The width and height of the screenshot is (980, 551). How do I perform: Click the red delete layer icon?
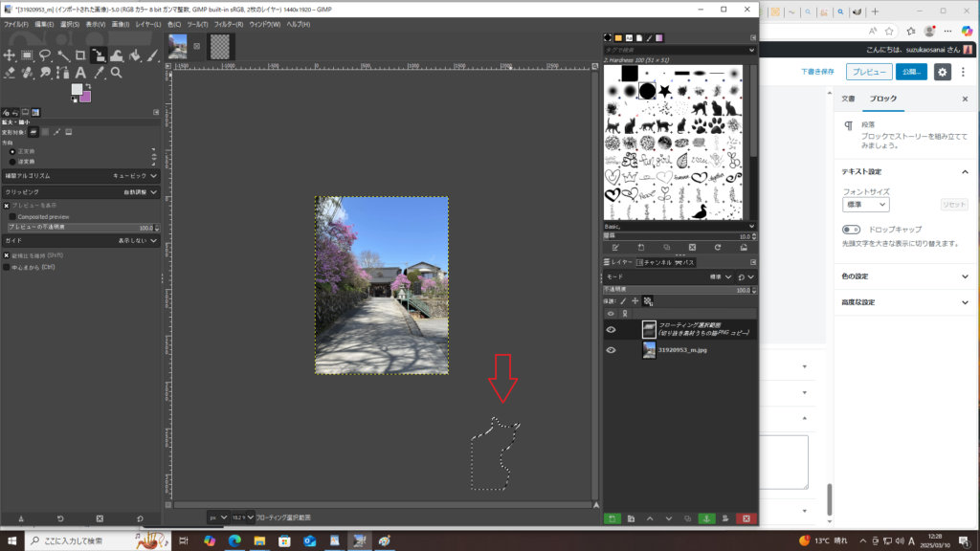click(x=746, y=518)
